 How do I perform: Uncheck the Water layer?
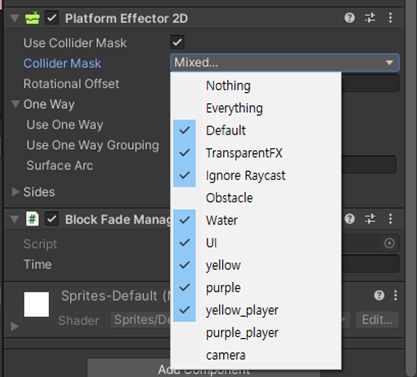pyautogui.click(x=256, y=220)
